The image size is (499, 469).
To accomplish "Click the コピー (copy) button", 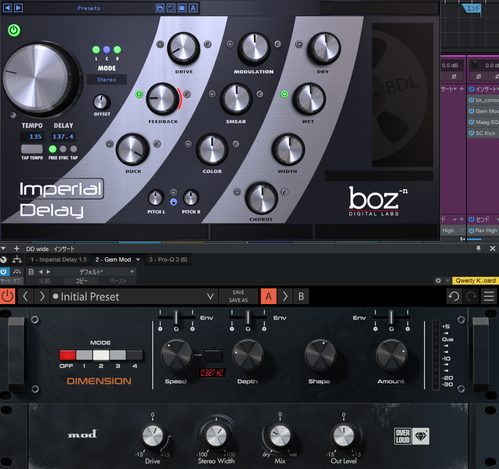I will (x=81, y=281).
